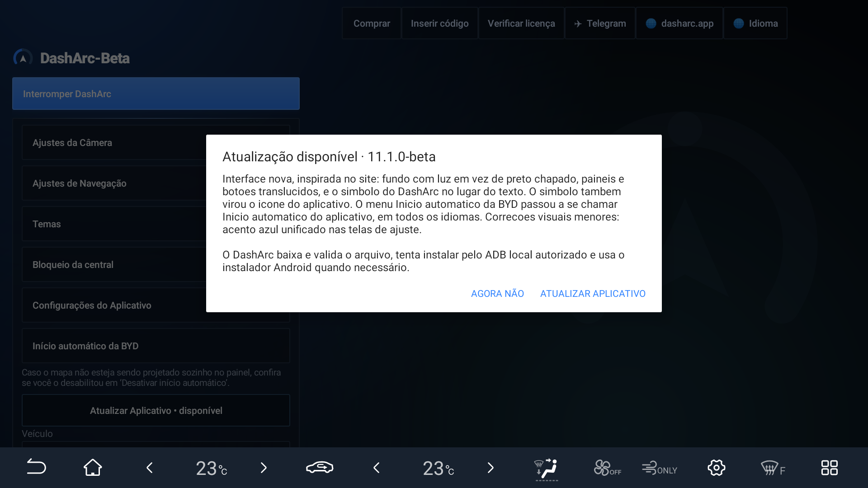This screenshot has height=488, width=868.
Task: Visit dasharc.app website link
Action: click(x=679, y=23)
